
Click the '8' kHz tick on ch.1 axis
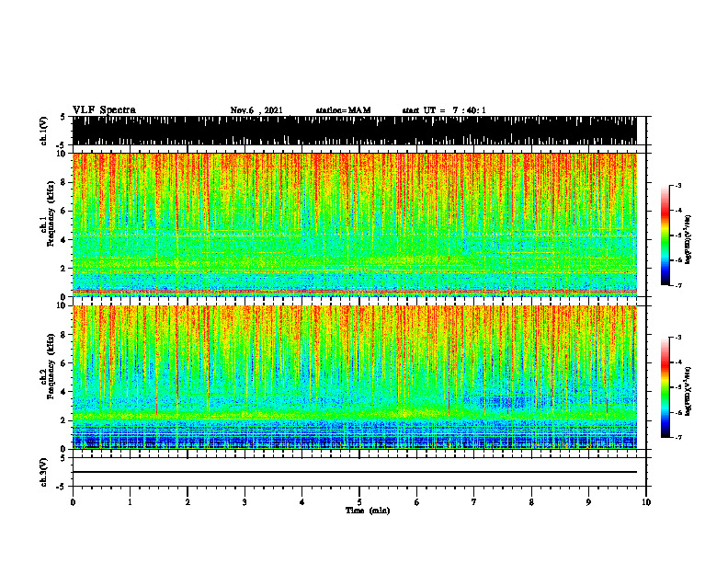pos(63,182)
